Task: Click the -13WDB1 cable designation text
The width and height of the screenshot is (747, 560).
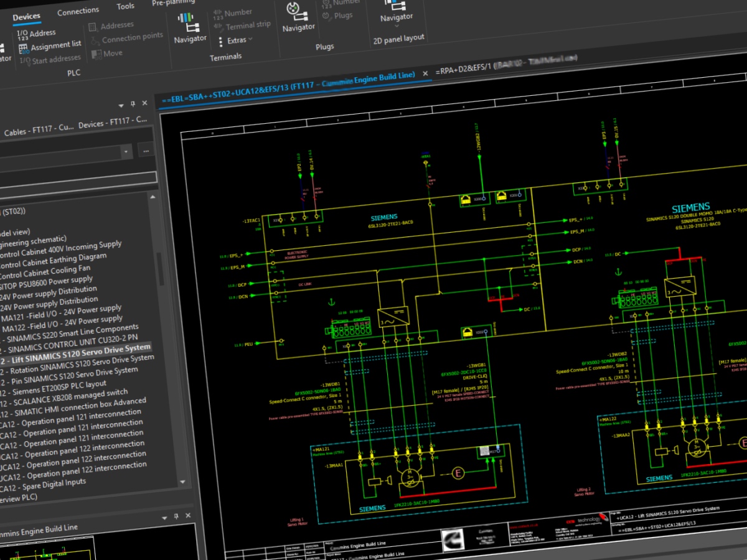Action: (331, 385)
